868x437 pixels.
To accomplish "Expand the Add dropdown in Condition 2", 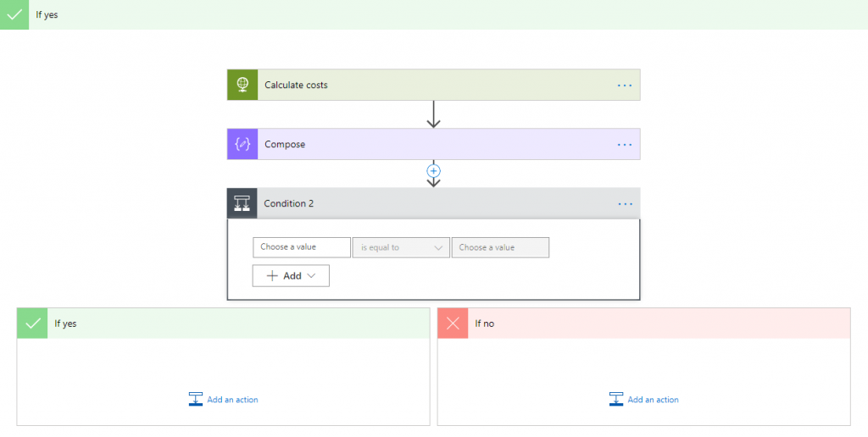I will coord(291,276).
